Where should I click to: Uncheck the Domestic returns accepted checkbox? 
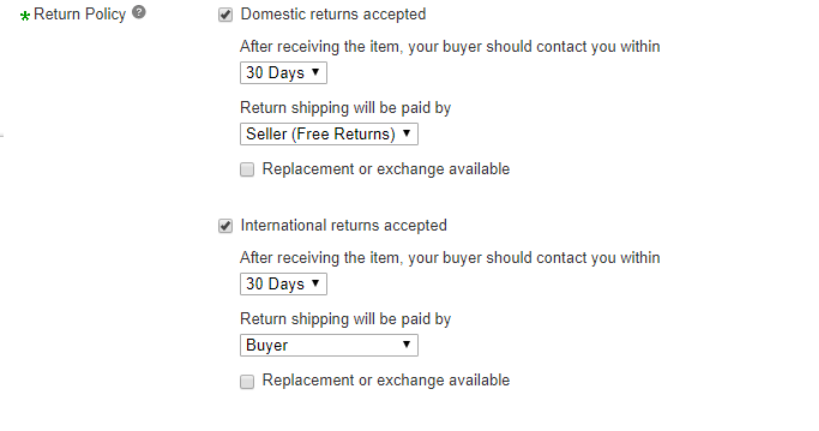point(225,14)
